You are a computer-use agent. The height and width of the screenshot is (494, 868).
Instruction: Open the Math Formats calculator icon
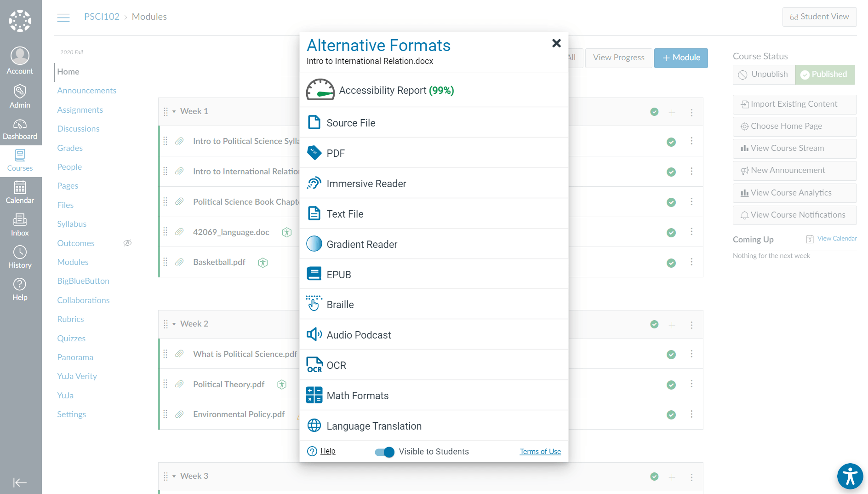314,395
